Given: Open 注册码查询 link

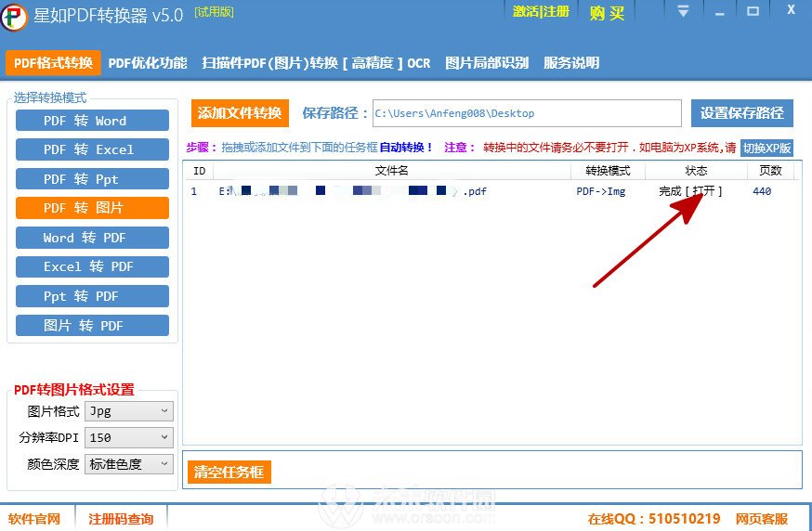Looking at the screenshot, I should click(121, 519).
